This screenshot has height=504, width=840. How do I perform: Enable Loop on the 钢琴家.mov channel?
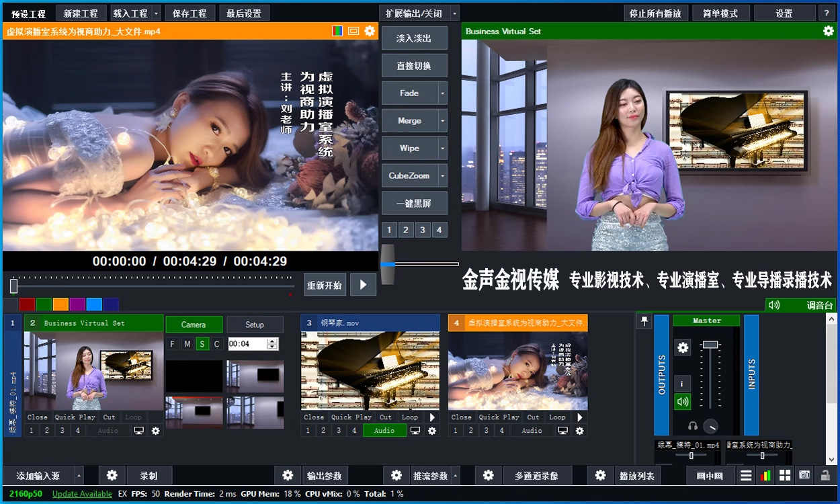click(410, 417)
